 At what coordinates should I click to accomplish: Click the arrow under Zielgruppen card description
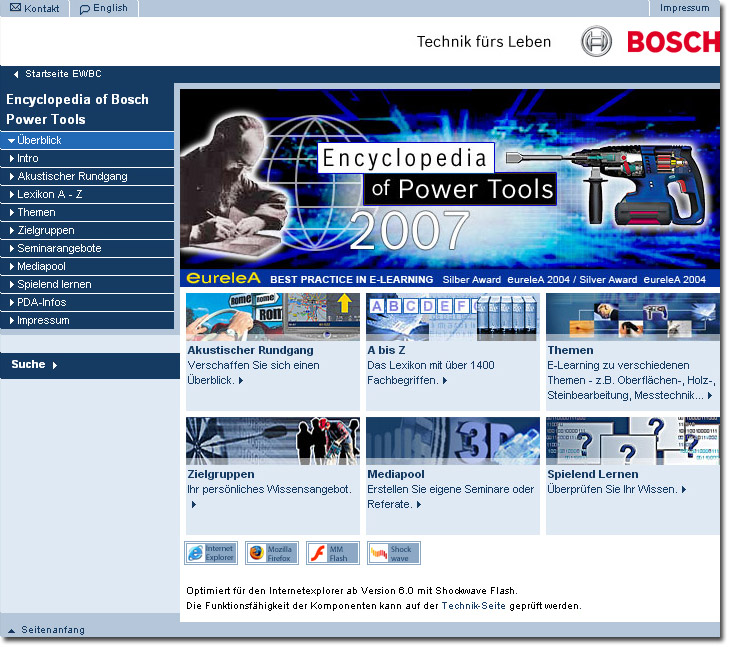(x=194, y=505)
